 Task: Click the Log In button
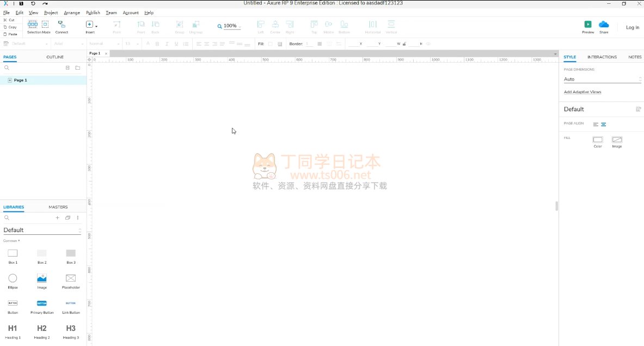point(632,27)
